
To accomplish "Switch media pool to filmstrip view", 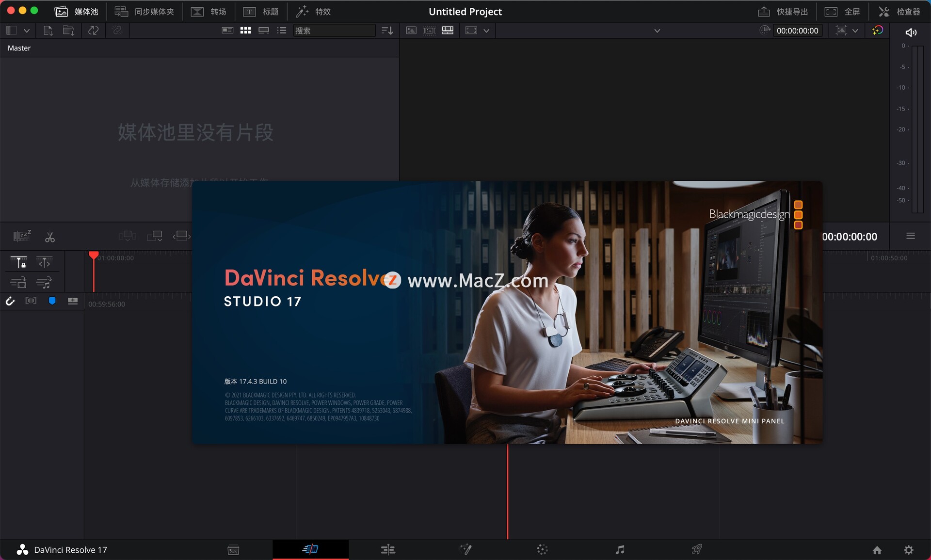I will tap(264, 31).
